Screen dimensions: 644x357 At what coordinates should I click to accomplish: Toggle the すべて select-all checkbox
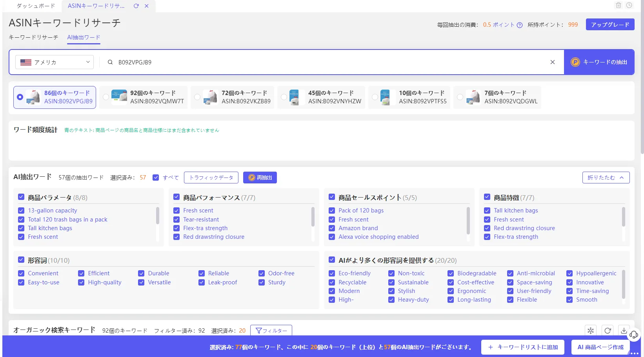pyautogui.click(x=156, y=178)
